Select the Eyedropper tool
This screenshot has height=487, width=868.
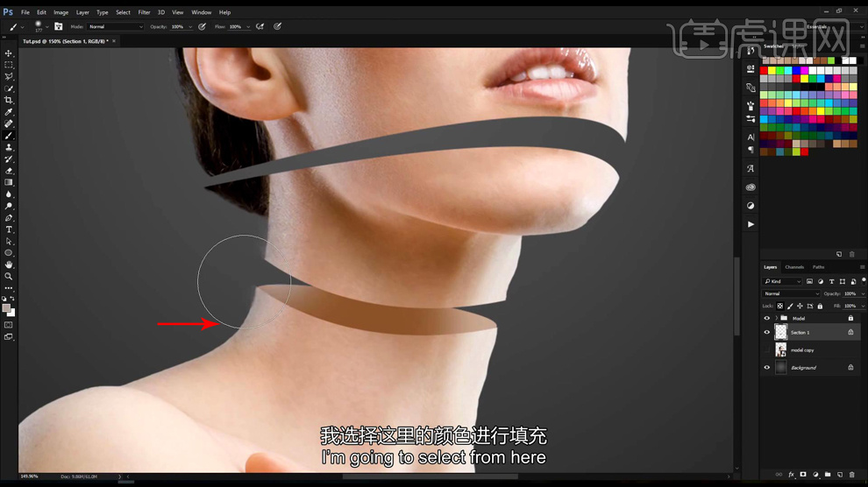point(8,112)
